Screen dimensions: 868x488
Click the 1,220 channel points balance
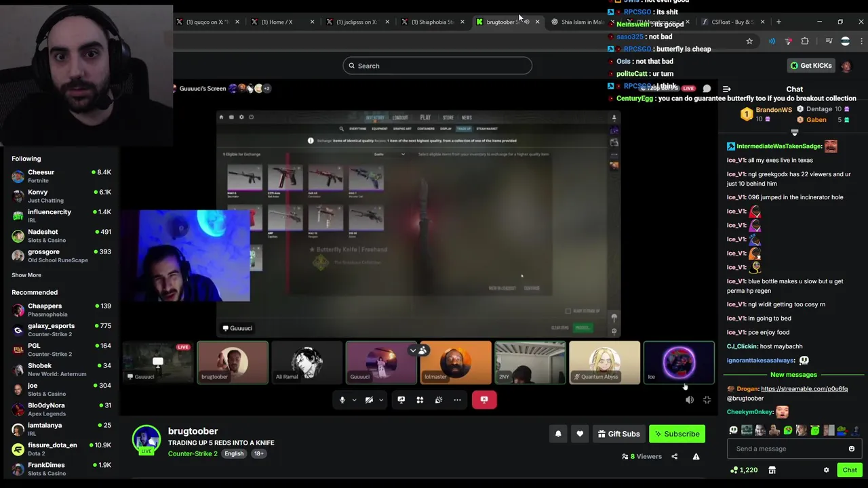point(744,470)
